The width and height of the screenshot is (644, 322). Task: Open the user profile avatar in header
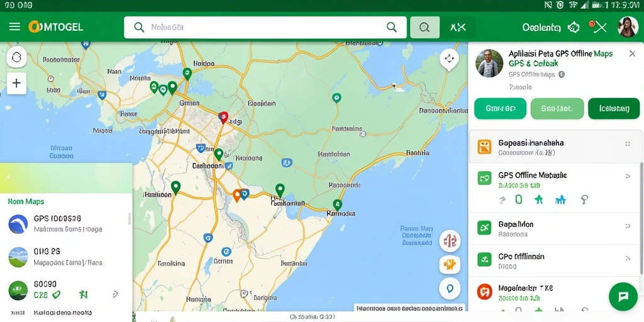(x=628, y=27)
